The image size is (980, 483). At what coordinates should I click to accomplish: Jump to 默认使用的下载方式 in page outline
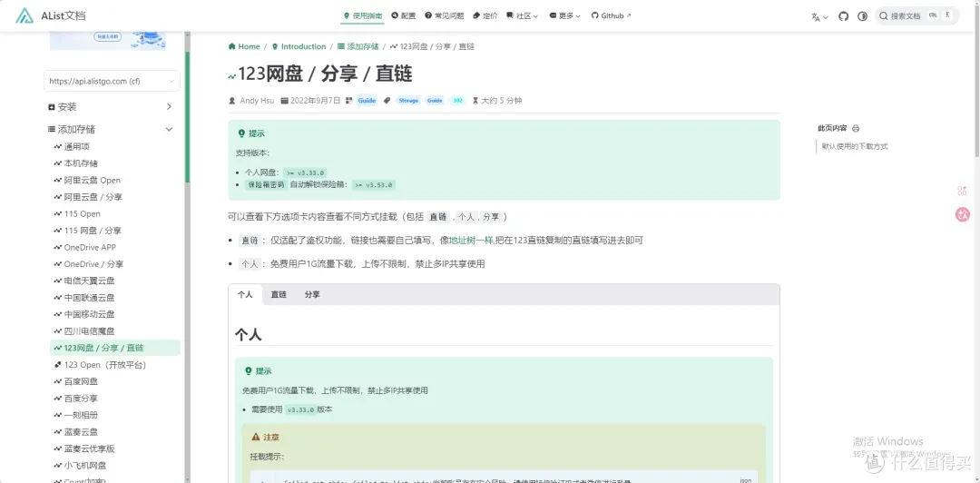coord(855,146)
